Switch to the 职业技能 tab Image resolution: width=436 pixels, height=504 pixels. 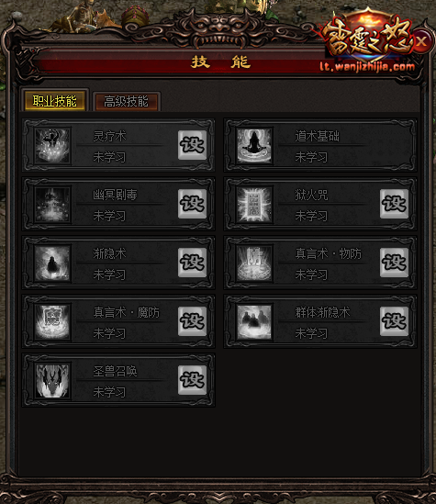(55, 101)
